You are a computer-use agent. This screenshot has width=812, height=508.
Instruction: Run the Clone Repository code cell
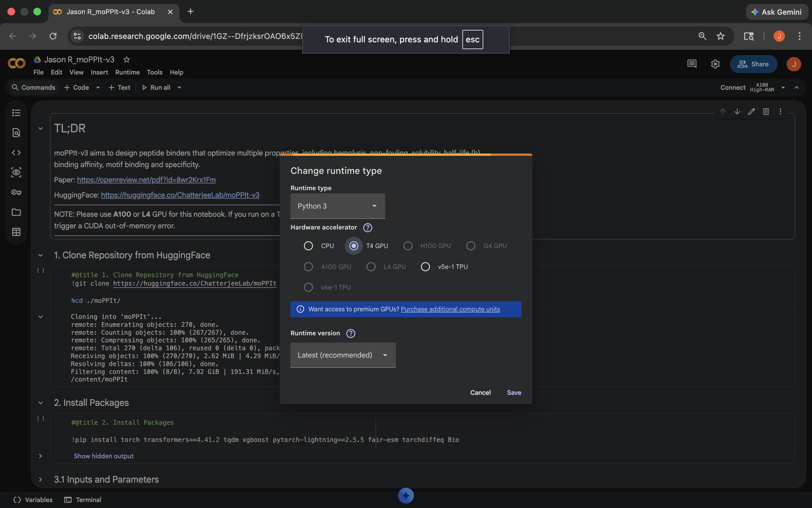41,271
